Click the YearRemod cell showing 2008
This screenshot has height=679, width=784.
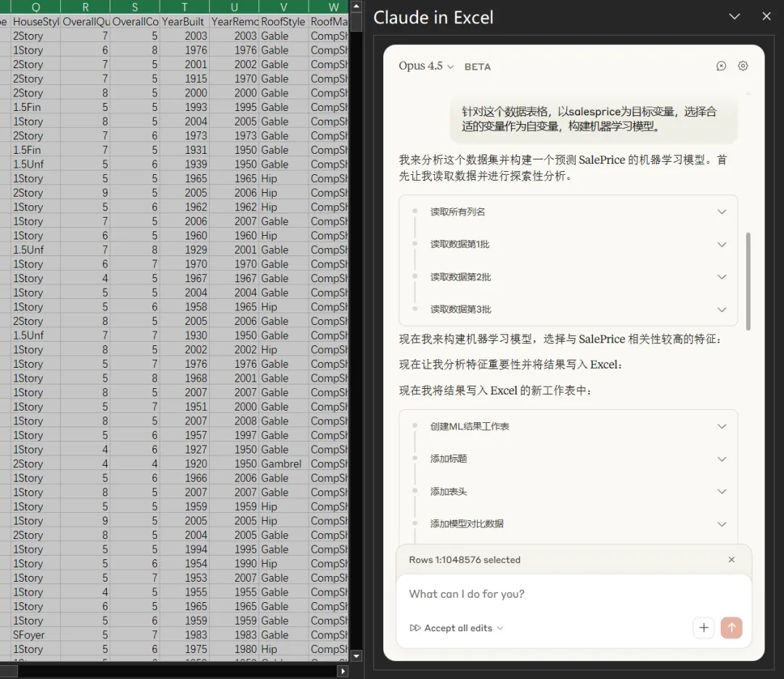[234, 421]
